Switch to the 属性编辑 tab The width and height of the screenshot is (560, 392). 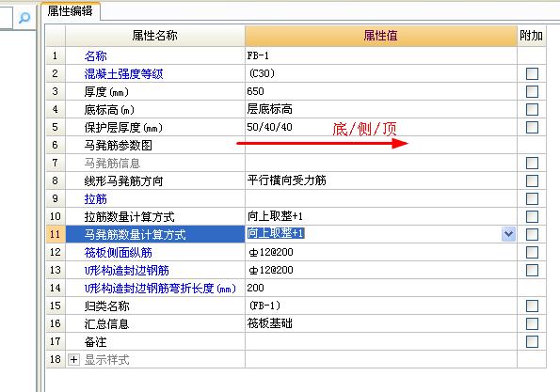71,10
